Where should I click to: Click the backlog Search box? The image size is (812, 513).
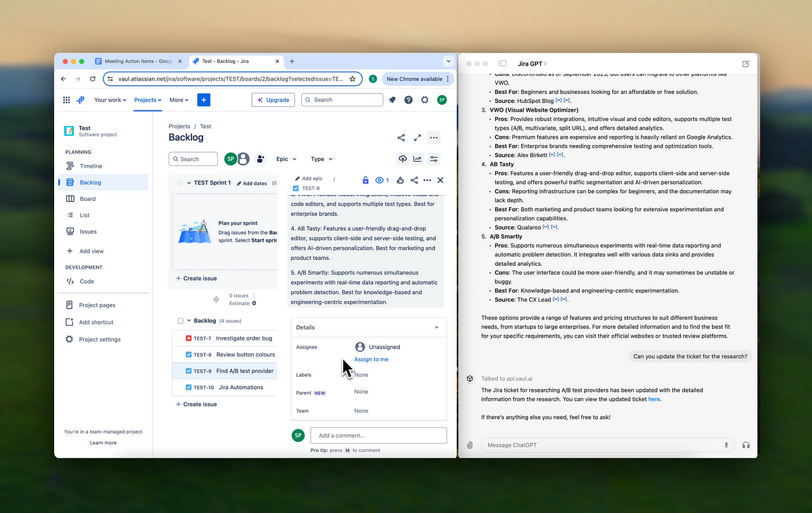[193, 159]
